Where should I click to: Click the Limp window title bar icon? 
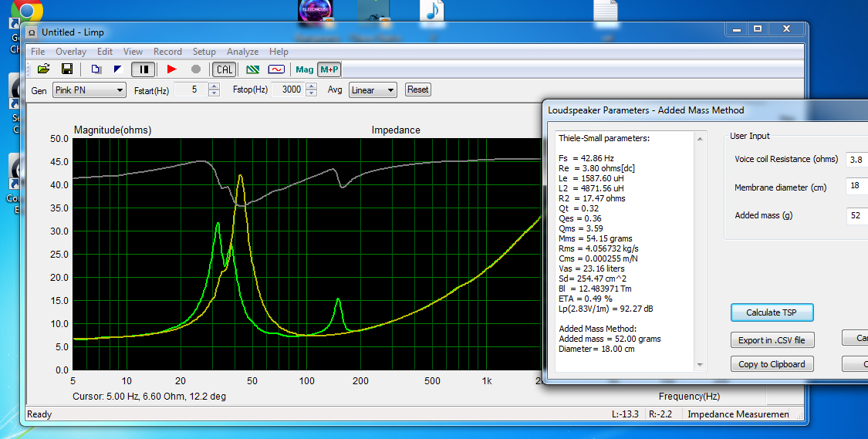click(x=32, y=32)
